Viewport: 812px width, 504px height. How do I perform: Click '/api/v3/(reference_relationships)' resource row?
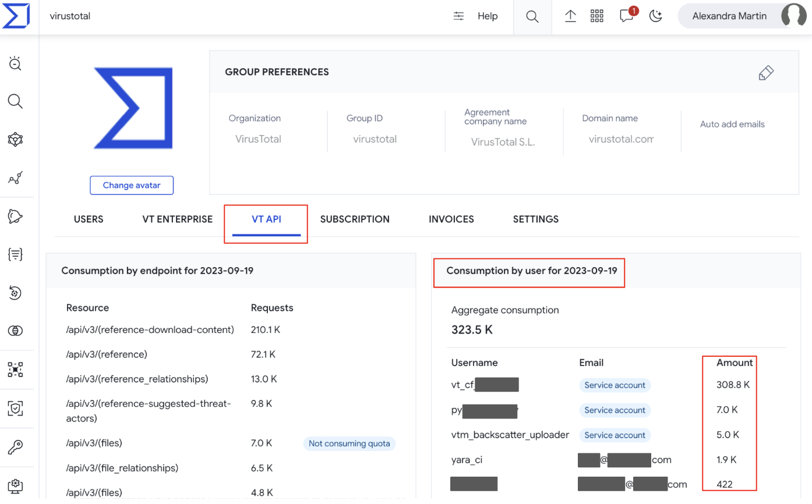tap(137, 379)
